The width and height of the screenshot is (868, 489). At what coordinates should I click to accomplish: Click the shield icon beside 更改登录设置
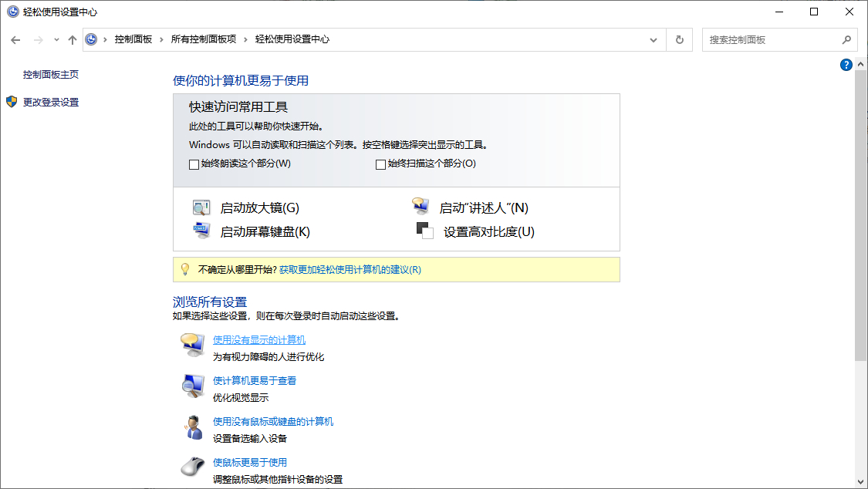pyautogui.click(x=11, y=102)
